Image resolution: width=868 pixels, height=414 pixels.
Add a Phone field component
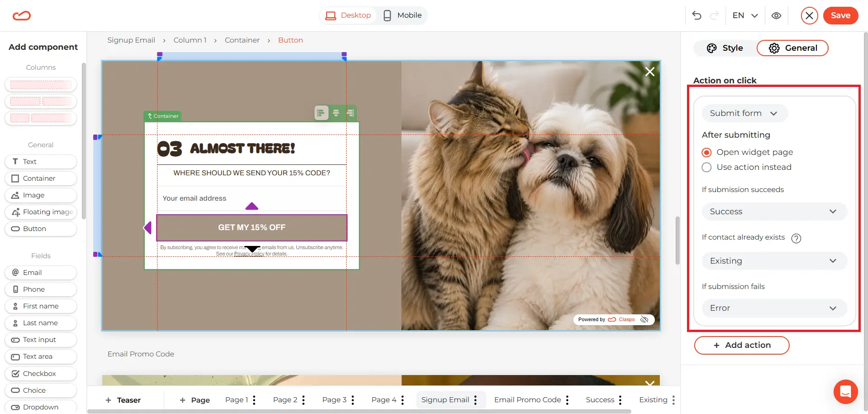pyautogui.click(x=41, y=289)
